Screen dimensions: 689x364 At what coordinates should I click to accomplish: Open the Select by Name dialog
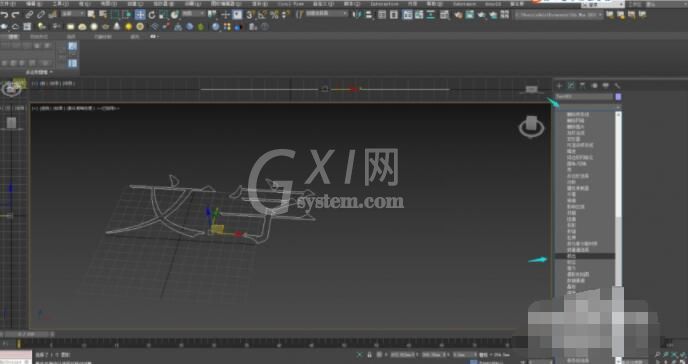(103, 15)
